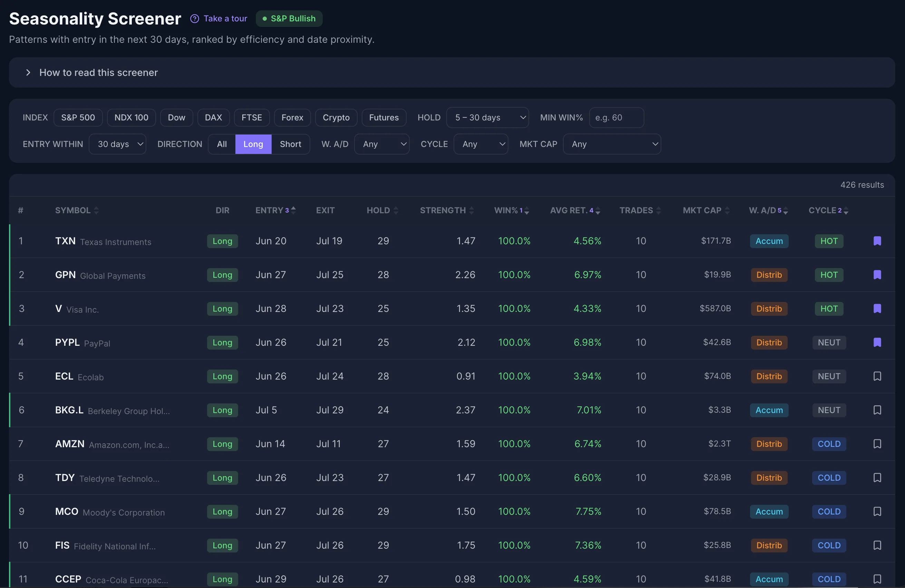This screenshot has width=905, height=588.
Task: Expand How to read this screener
Action: tap(452, 72)
